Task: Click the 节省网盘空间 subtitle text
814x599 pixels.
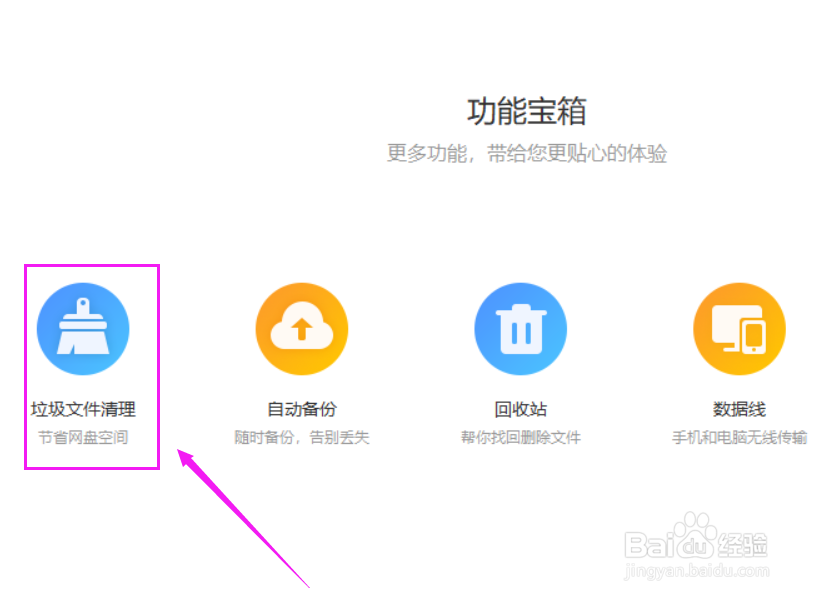Action: pyautogui.click(x=83, y=436)
